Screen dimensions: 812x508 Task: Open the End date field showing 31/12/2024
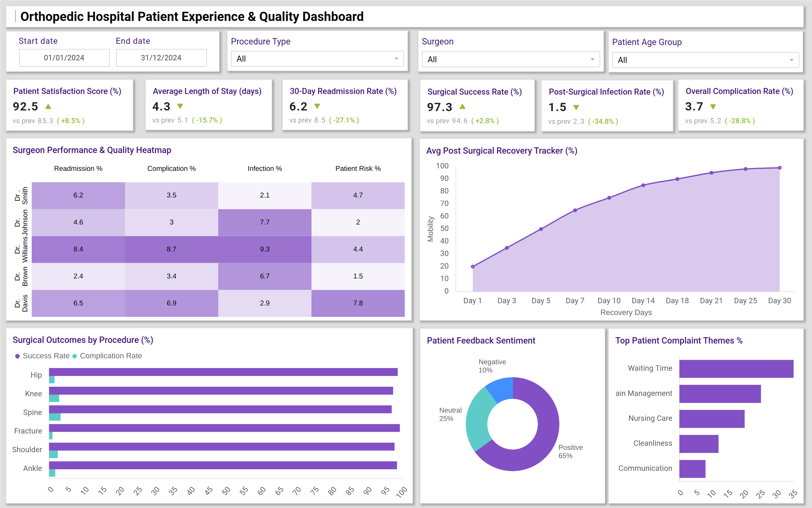161,58
